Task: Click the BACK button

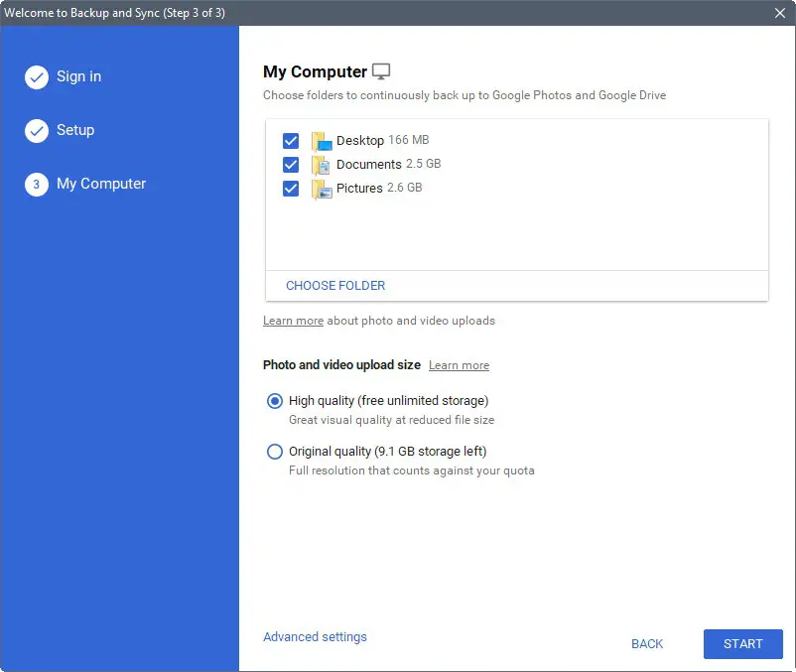Action: 647,644
